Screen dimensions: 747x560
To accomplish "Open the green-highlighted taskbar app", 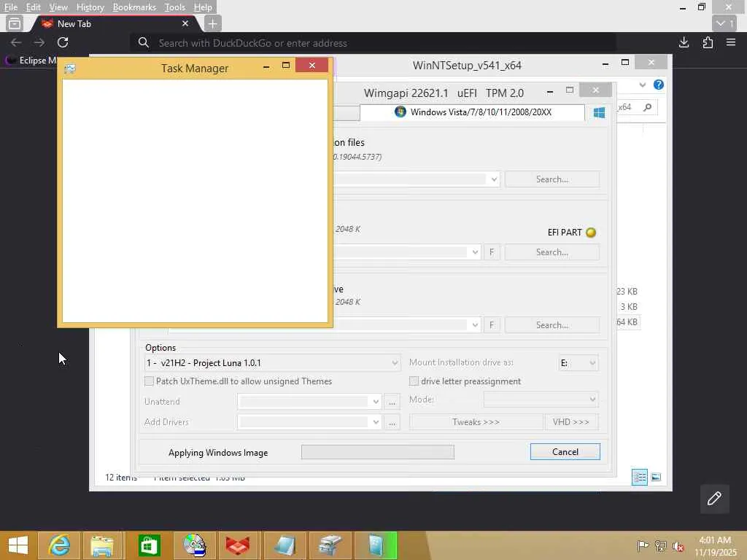I will pos(376,545).
